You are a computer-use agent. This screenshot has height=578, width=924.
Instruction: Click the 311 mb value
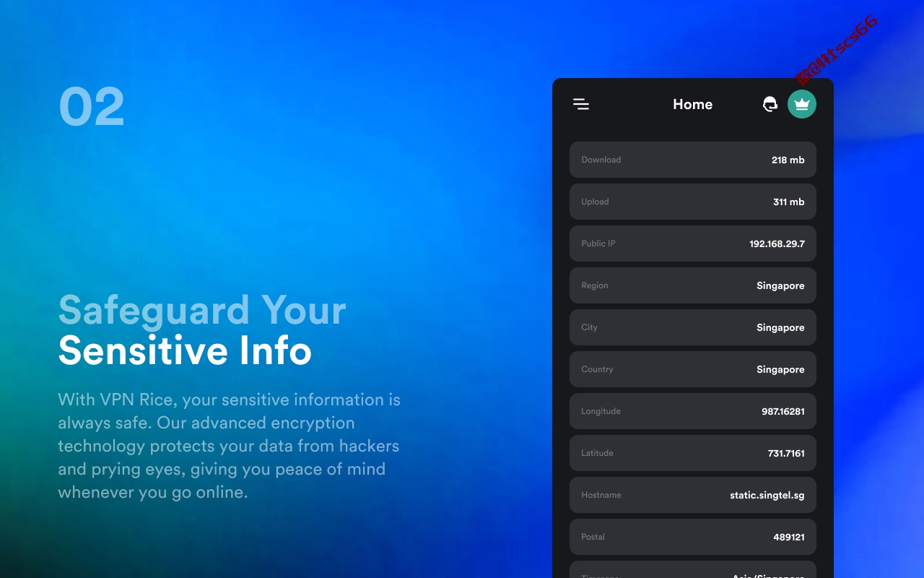788,202
